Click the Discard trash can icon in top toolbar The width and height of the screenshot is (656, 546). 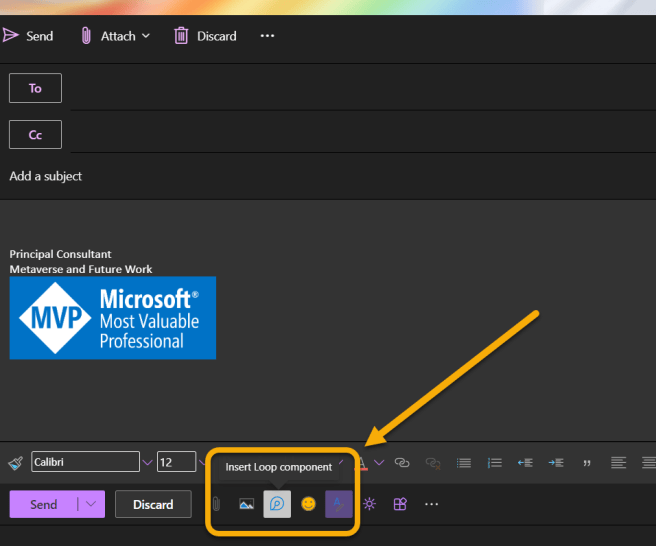coord(181,36)
